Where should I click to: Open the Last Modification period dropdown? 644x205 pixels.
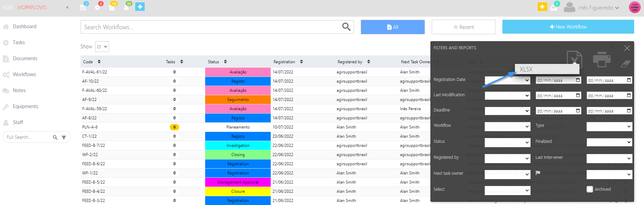click(507, 96)
